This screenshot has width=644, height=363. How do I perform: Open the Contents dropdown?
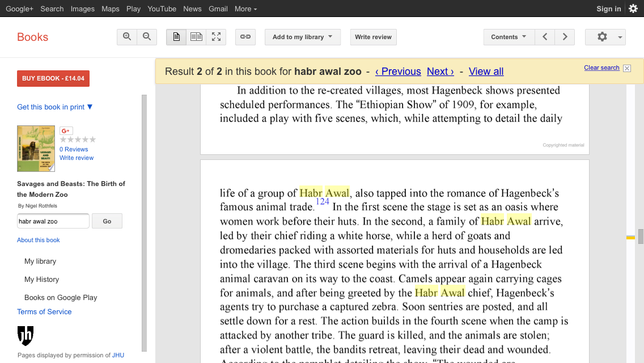pyautogui.click(x=509, y=37)
